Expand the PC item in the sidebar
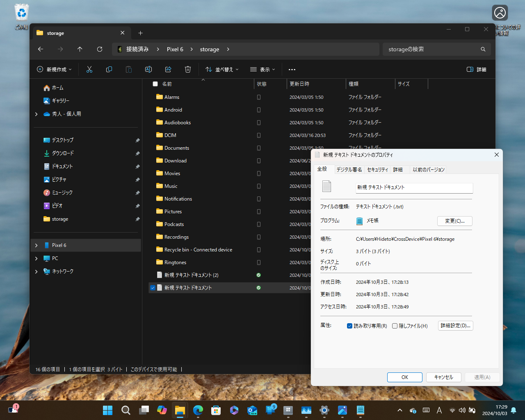The image size is (525, 420). click(x=36, y=258)
